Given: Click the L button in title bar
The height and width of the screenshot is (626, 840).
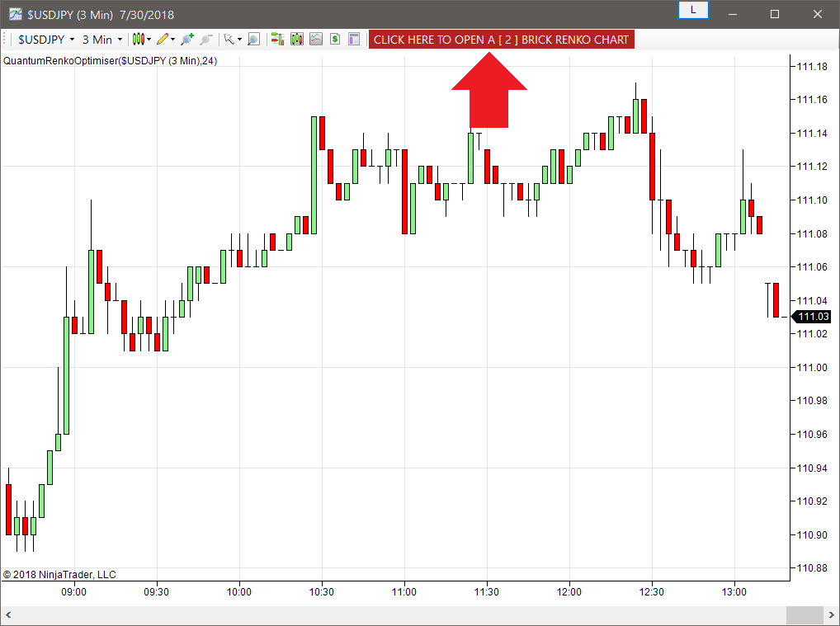Looking at the screenshot, I should (693, 10).
